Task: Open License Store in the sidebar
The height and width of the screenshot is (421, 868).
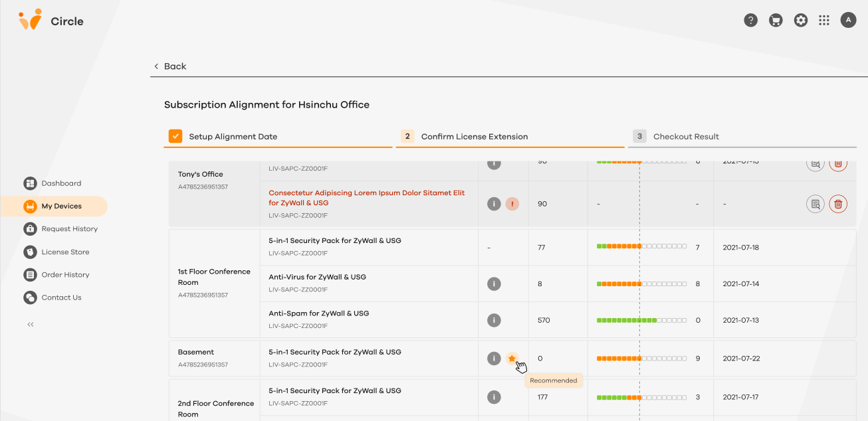Action: [57, 252]
